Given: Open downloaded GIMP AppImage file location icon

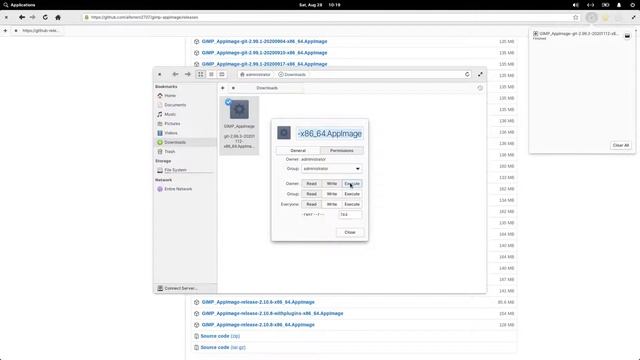Looking at the screenshot, I should pyautogui.click(x=627, y=36).
